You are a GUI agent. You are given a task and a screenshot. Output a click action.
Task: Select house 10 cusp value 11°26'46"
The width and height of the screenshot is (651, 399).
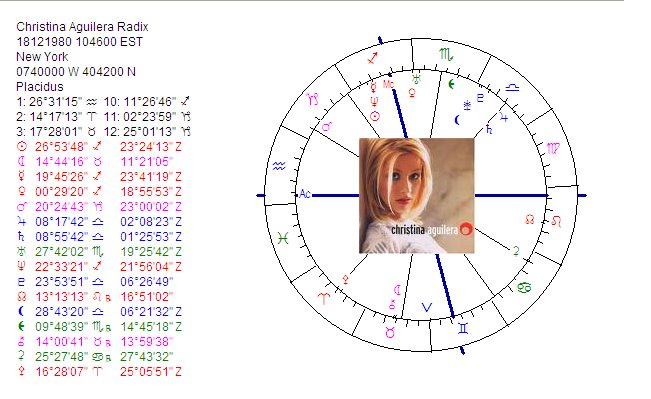(x=149, y=101)
